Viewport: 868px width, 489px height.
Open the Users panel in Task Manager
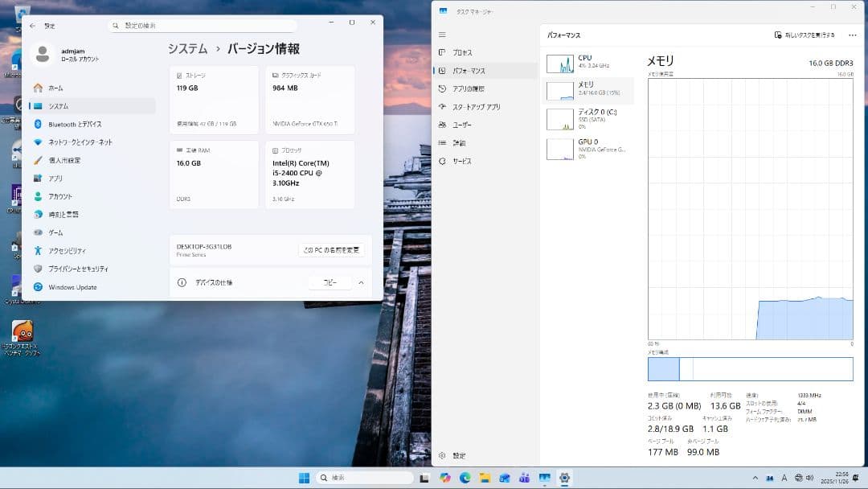click(x=462, y=125)
